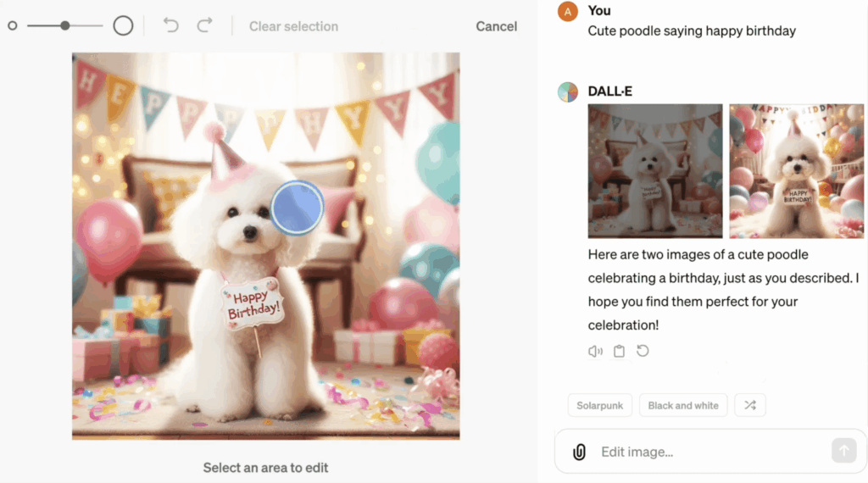Viewport: 868px width, 483px height.
Task: Click the regenerate response icon
Action: 643,351
